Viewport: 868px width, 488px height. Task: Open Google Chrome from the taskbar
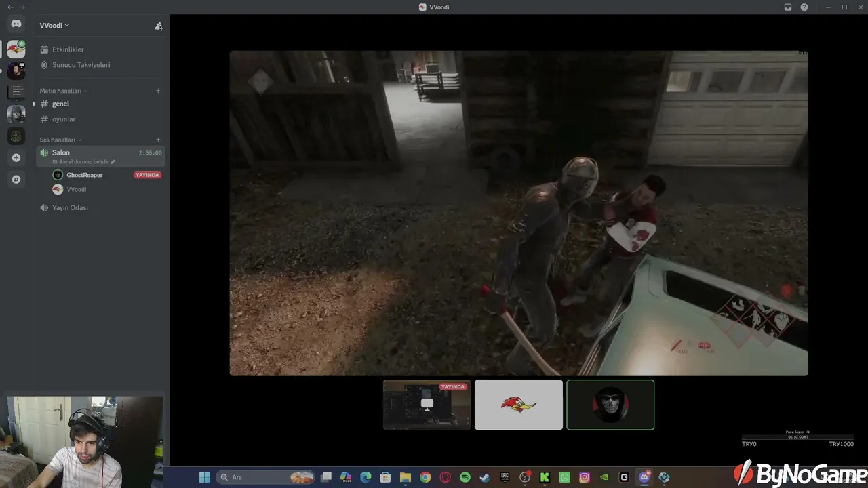point(425,477)
